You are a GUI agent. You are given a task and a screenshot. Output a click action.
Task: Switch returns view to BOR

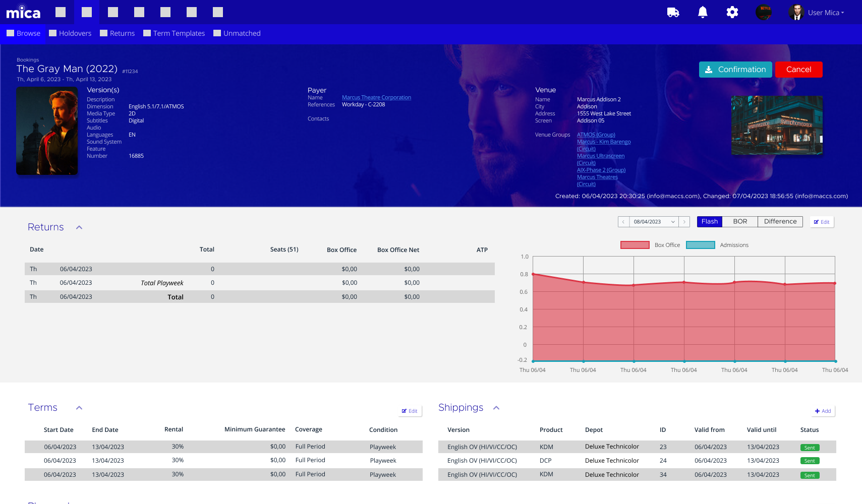point(740,222)
